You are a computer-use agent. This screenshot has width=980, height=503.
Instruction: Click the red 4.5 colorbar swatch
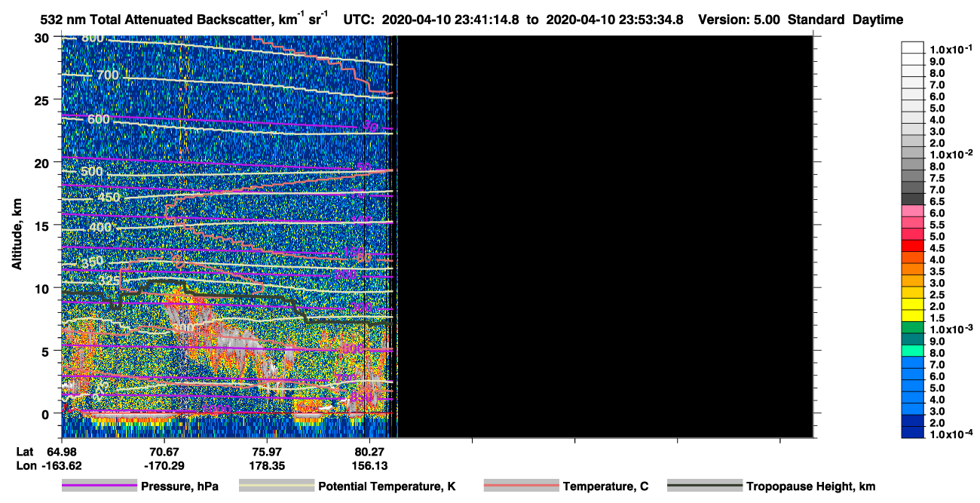(x=913, y=247)
